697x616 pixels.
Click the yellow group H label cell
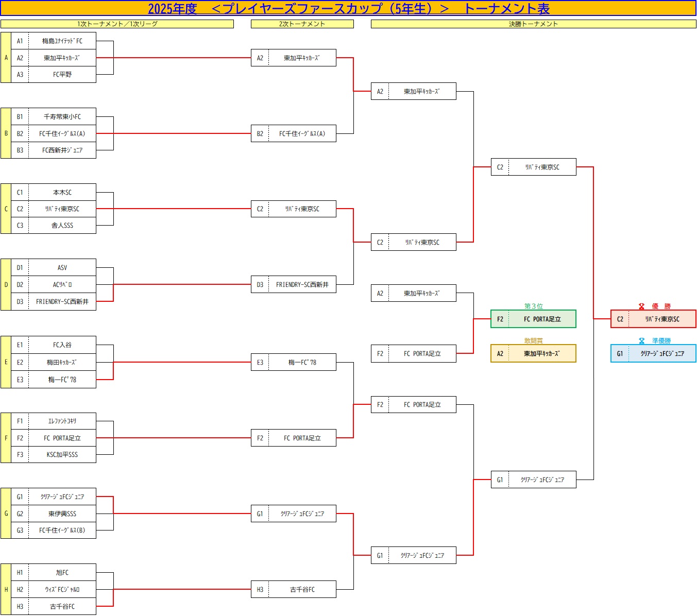[6, 589]
